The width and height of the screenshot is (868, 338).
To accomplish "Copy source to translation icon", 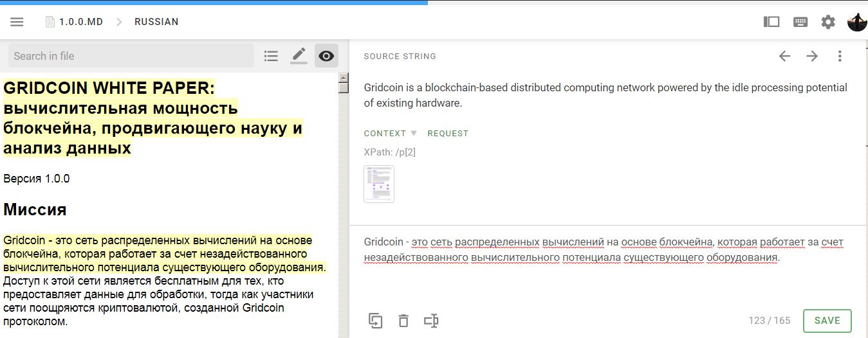I will [375, 320].
